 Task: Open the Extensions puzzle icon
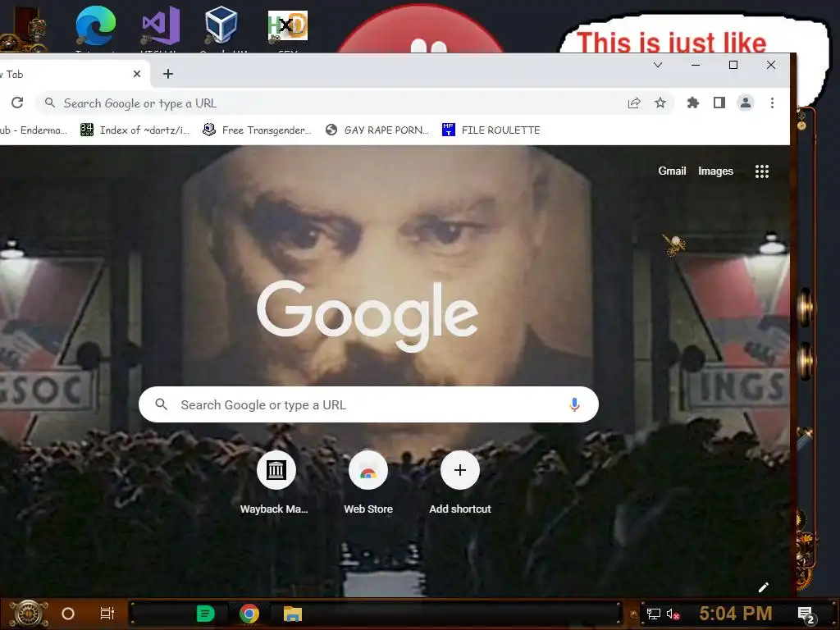click(692, 103)
